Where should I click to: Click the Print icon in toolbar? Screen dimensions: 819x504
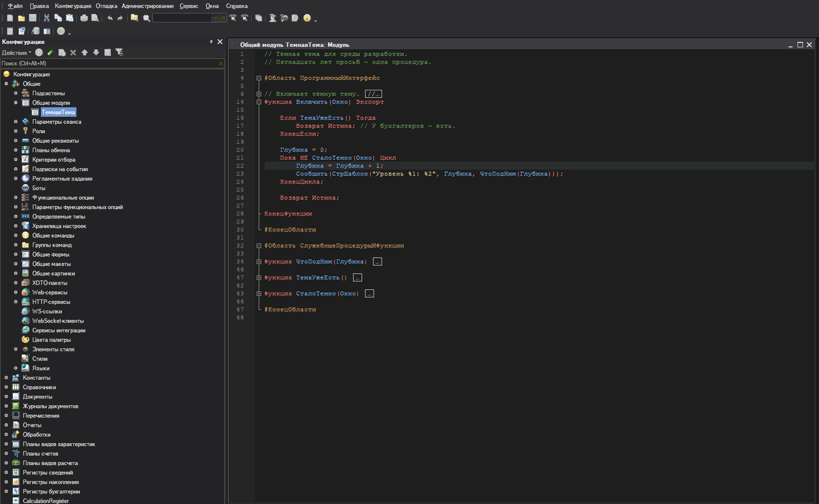[x=84, y=18]
